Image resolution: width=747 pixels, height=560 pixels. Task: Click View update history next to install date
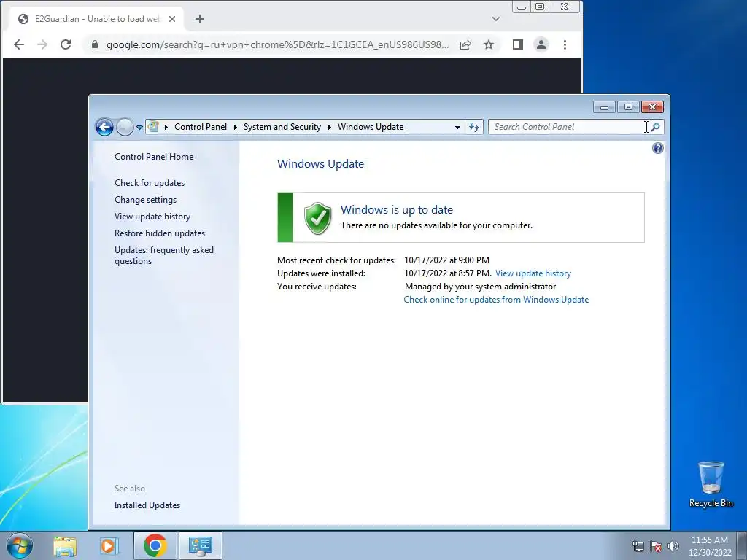[533, 273]
